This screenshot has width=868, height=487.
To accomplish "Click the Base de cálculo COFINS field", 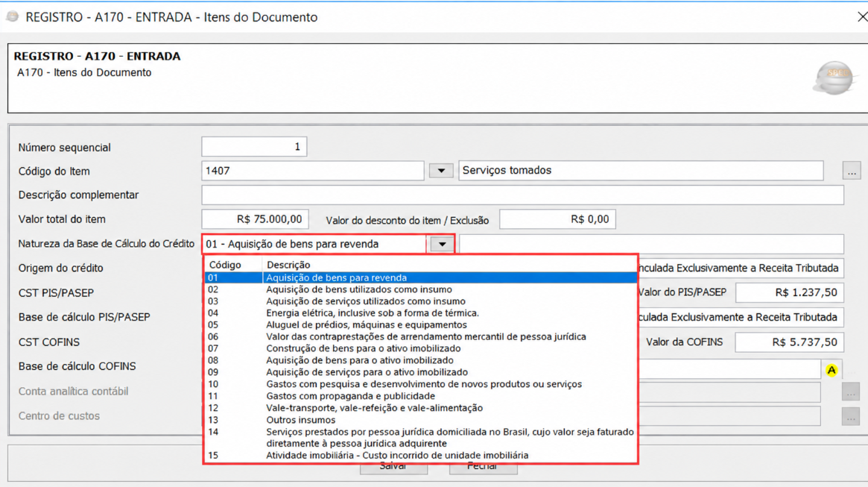I will click(x=729, y=370).
